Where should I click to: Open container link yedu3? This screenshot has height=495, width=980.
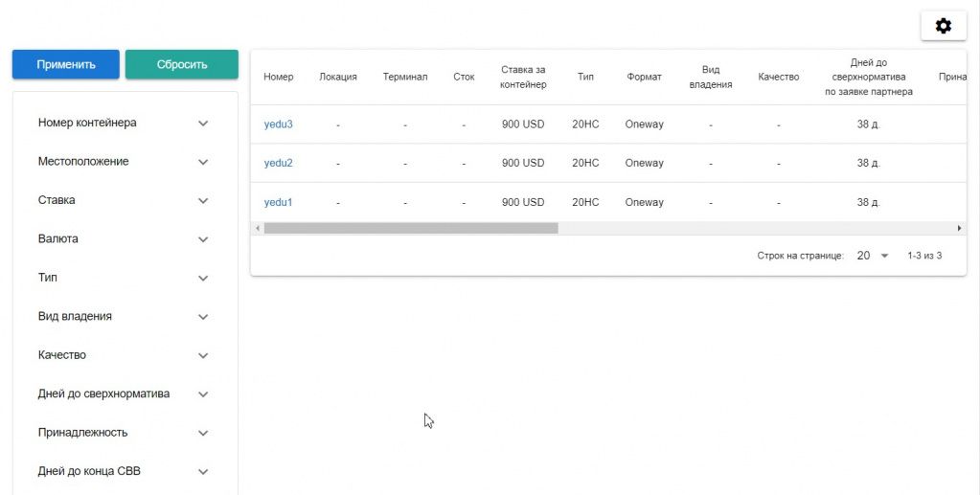278,124
